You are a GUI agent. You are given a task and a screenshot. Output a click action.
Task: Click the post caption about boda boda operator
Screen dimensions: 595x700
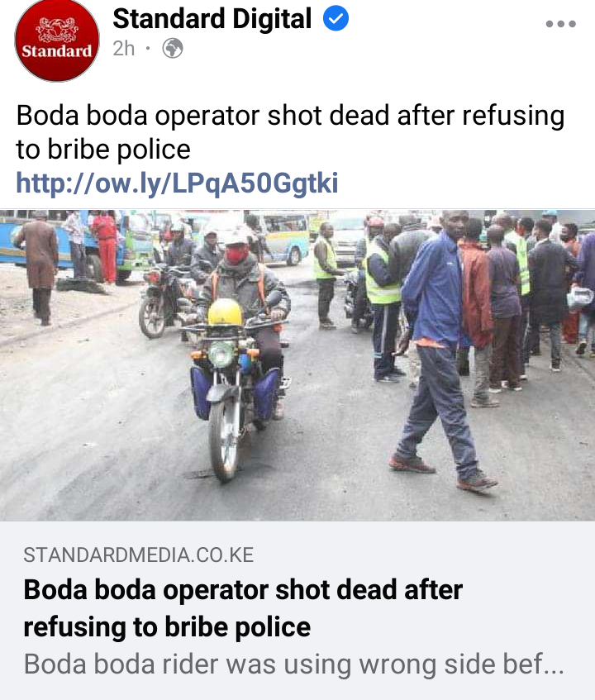[x=290, y=132]
